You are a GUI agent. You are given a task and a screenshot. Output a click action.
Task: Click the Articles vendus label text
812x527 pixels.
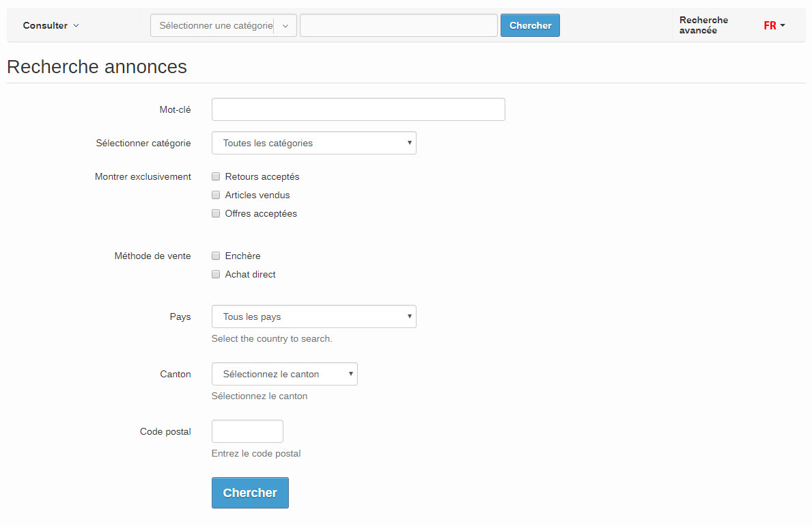click(257, 195)
